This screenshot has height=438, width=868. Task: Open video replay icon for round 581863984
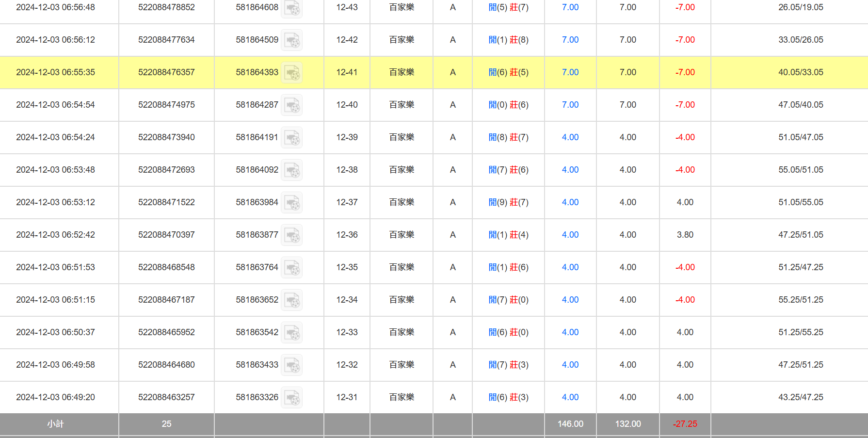tap(292, 203)
